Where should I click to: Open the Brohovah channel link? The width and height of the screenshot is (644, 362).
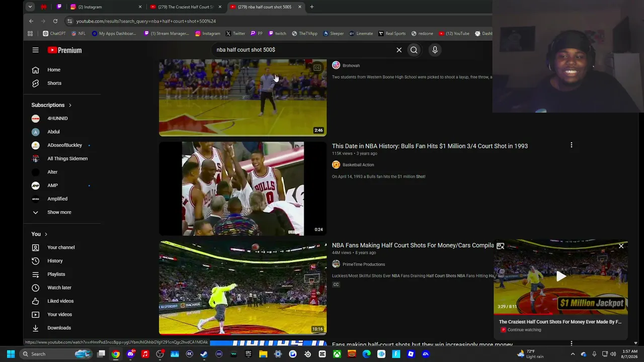coord(351,65)
